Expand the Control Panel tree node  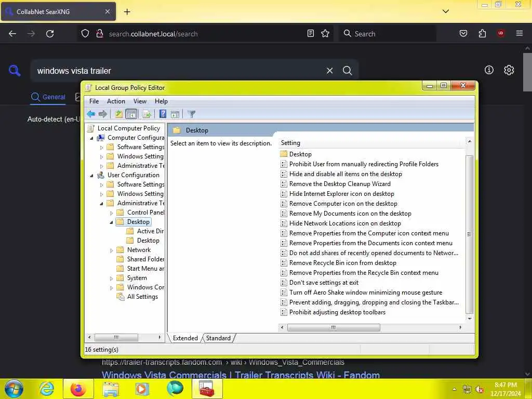pyautogui.click(x=111, y=213)
